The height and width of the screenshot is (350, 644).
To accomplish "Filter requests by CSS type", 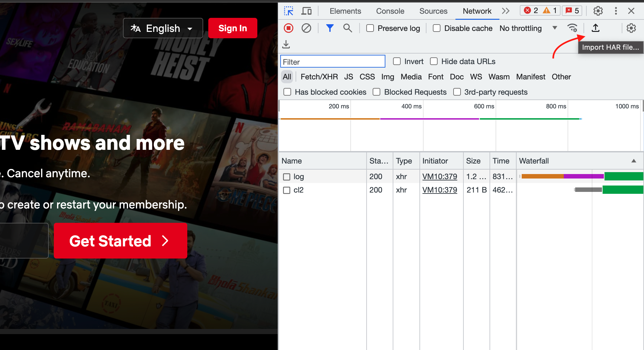I will (x=367, y=77).
